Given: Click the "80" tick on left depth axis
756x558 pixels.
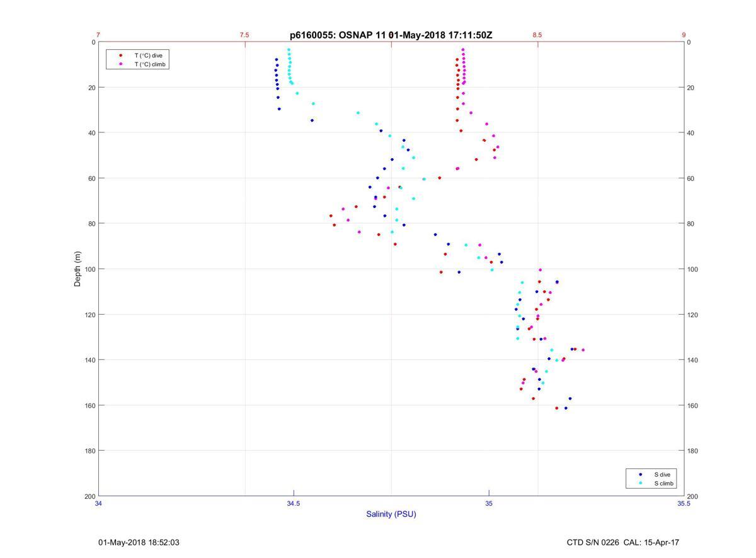Looking at the screenshot, I should pyautogui.click(x=91, y=224).
